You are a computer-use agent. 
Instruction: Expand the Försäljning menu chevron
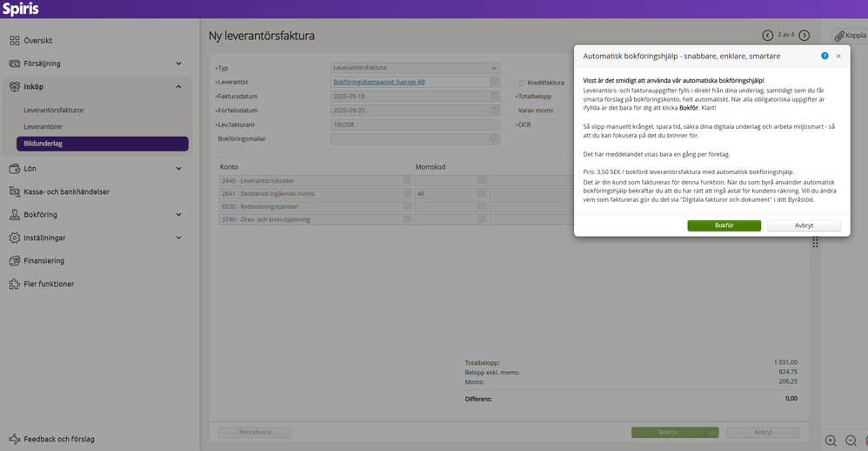pyautogui.click(x=178, y=64)
